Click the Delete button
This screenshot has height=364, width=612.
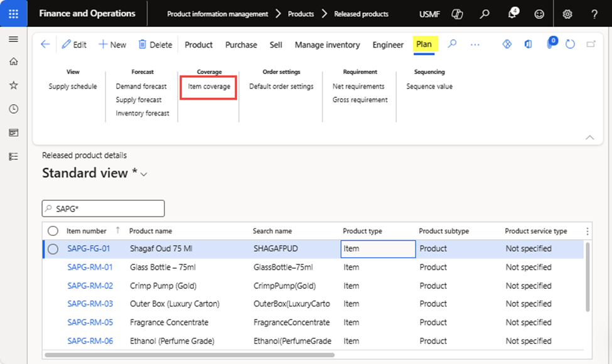click(x=155, y=45)
